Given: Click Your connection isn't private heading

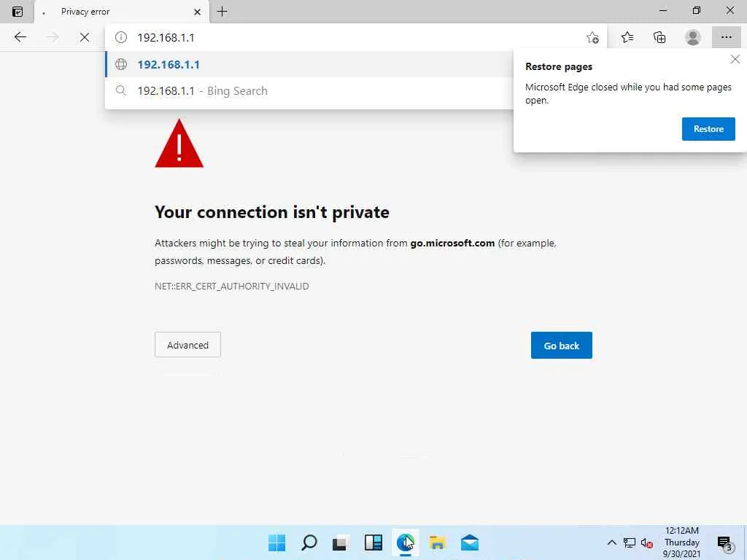Looking at the screenshot, I should tap(272, 212).
